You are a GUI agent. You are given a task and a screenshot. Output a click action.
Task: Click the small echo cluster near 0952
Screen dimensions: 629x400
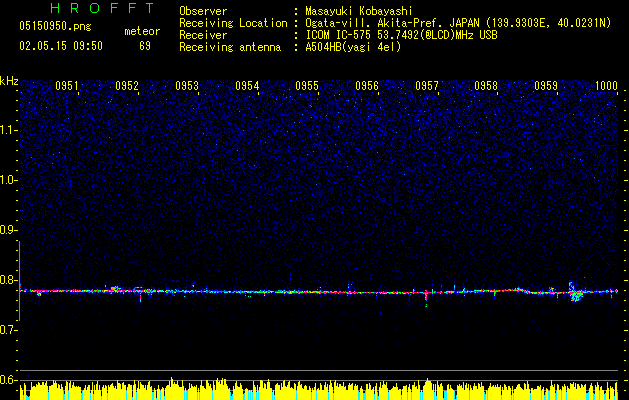(x=115, y=288)
